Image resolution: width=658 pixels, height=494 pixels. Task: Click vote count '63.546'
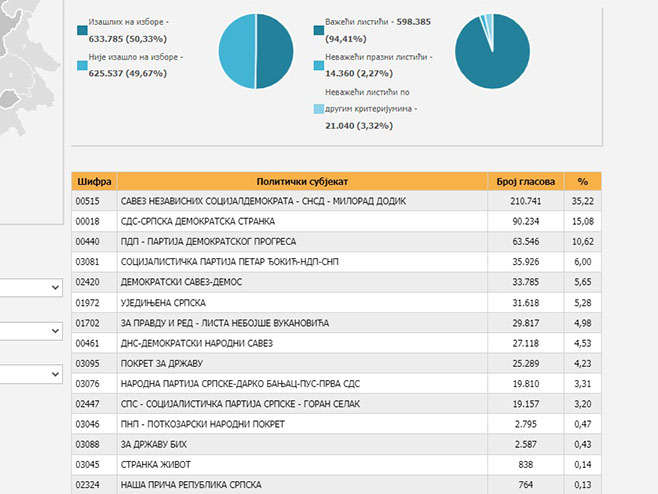[x=525, y=241]
